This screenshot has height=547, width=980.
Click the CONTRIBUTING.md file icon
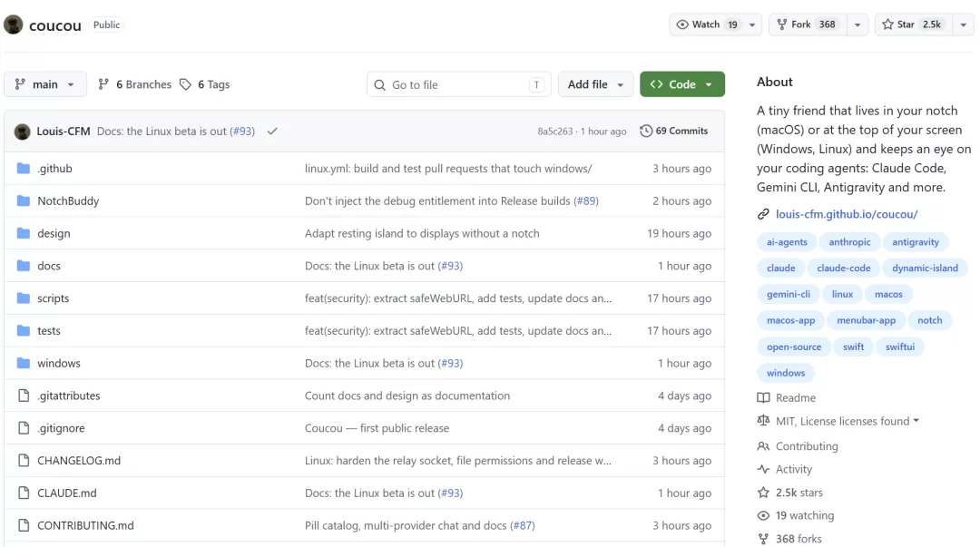[x=24, y=526]
